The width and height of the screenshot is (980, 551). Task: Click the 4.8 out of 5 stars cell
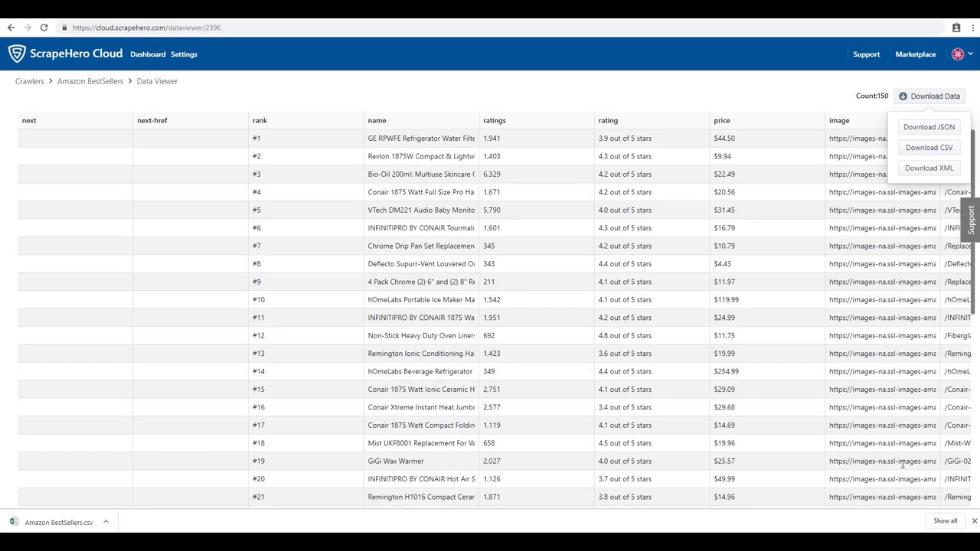(652, 335)
